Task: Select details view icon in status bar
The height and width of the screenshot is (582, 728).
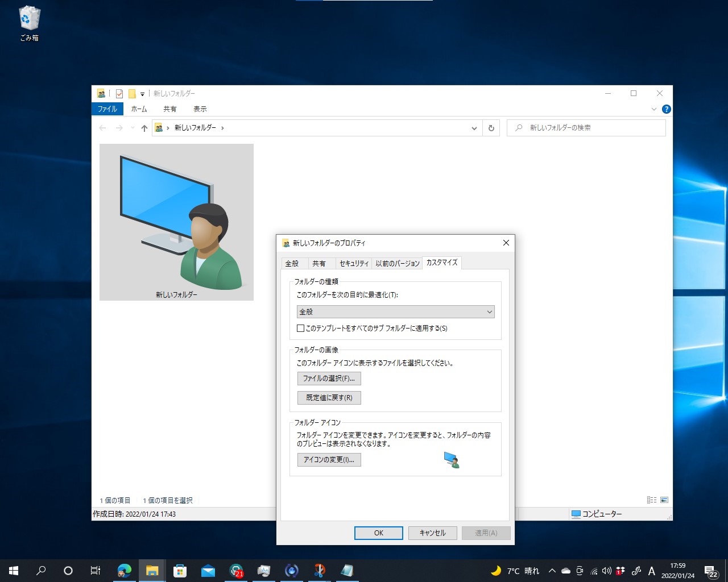Action: pyautogui.click(x=652, y=499)
